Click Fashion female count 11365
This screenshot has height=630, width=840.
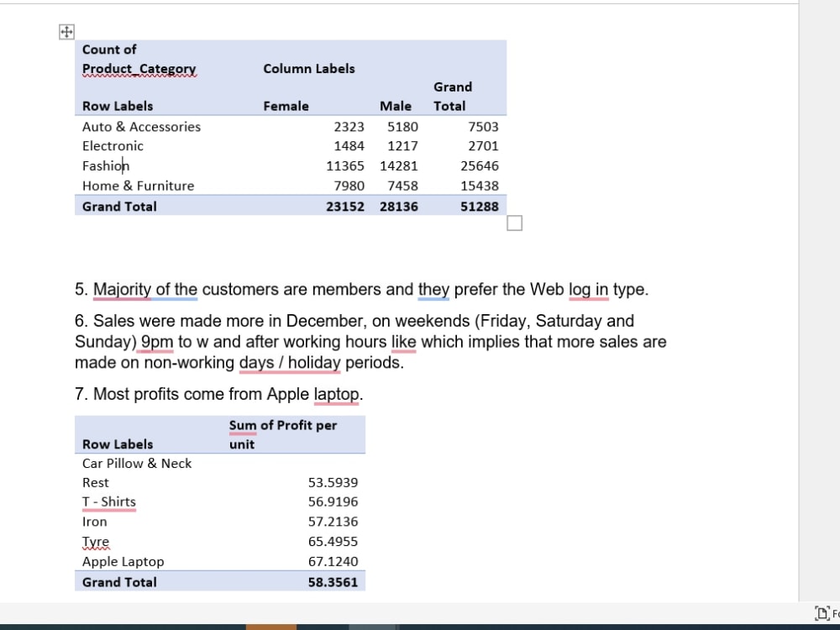345,166
